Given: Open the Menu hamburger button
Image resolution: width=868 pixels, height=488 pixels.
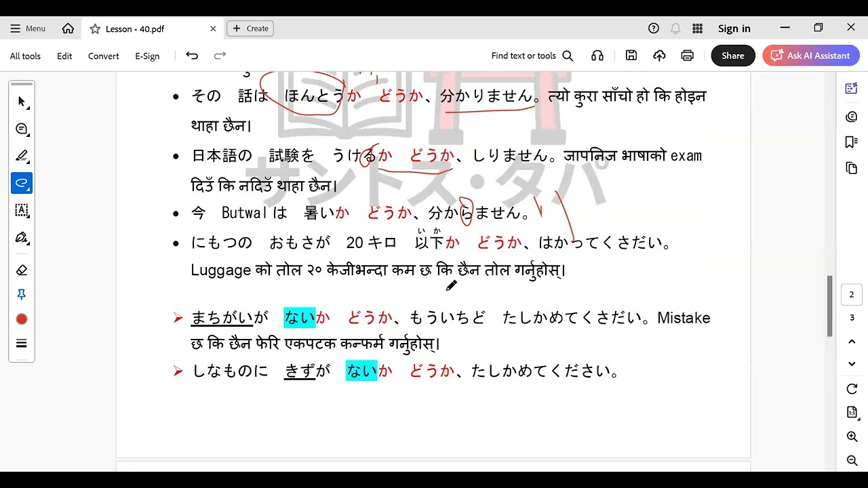Looking at the screenshot, I should (x=28, y=28).
